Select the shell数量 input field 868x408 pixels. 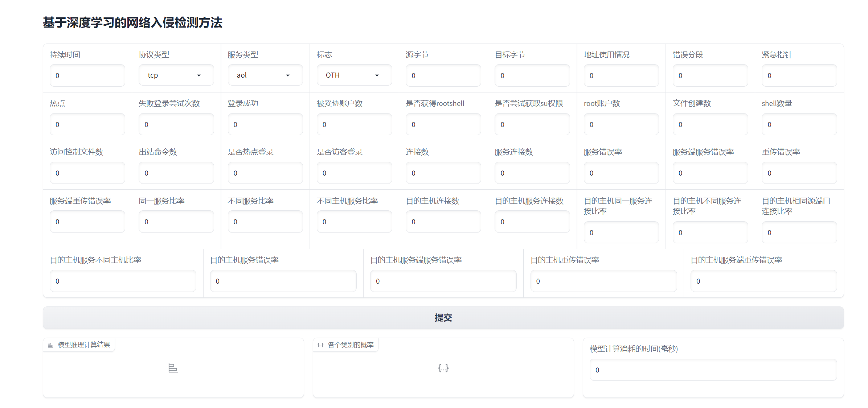[799, 124]
